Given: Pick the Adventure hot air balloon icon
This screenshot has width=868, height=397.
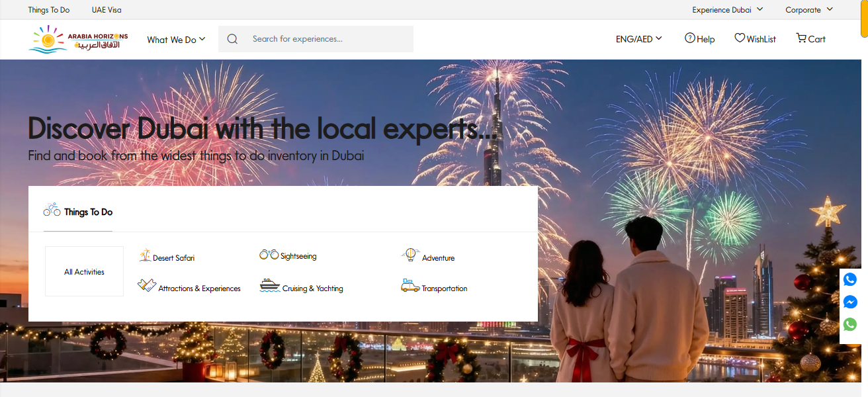Looking at the screenshot, I should [x=410, y=255].
